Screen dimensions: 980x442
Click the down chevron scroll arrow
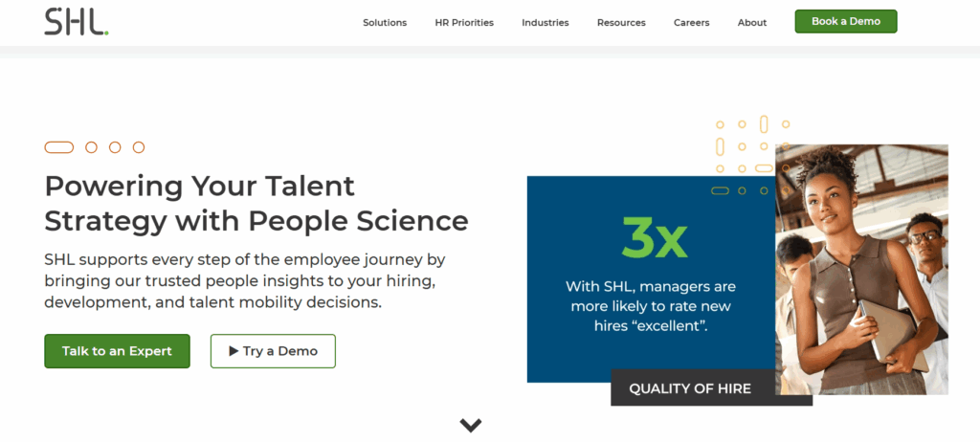tap(470, 425)
